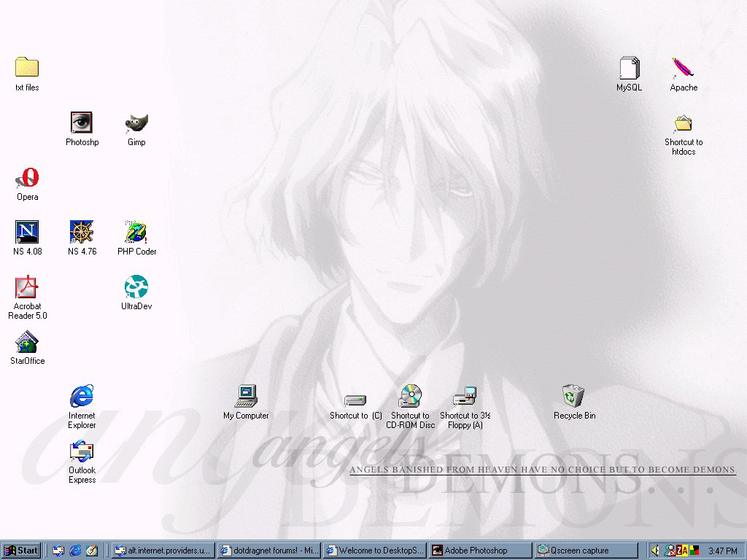This screenshot has width=747, height=560.
Task: Click the Acrobat Reader 5.0 icon
Action: (x=27, y=287)
